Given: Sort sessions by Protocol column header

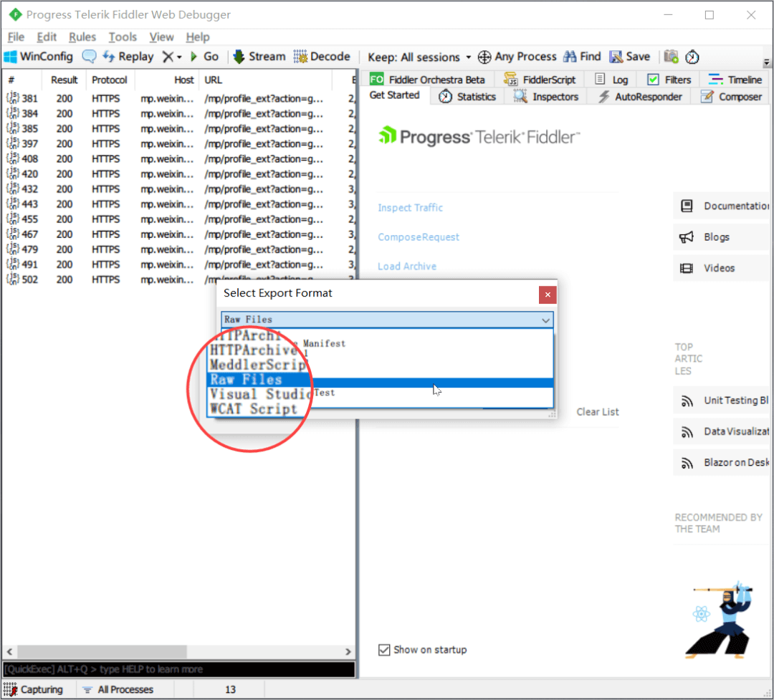Looking at the screenshot, I should (x=110, y=80).
